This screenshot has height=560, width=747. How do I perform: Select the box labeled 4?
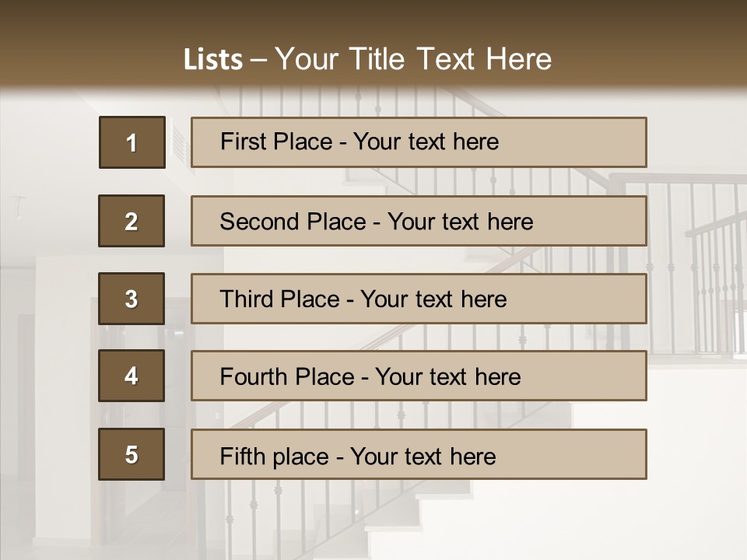132,376
